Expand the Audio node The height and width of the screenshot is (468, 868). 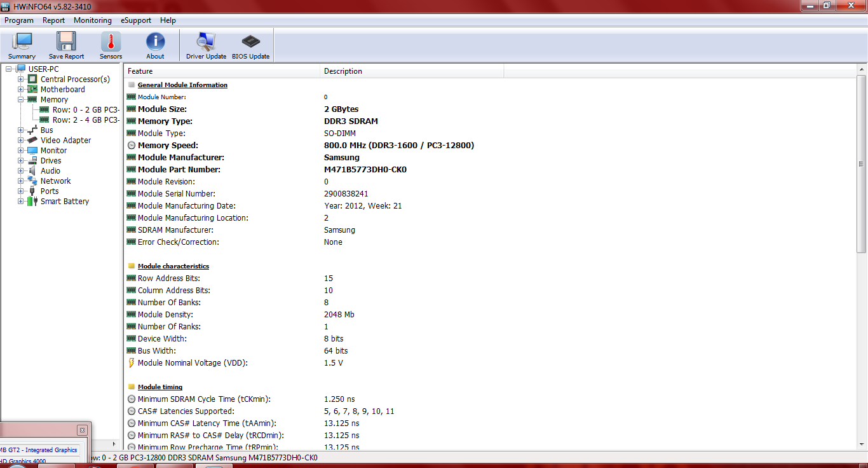tap(21, 170)
